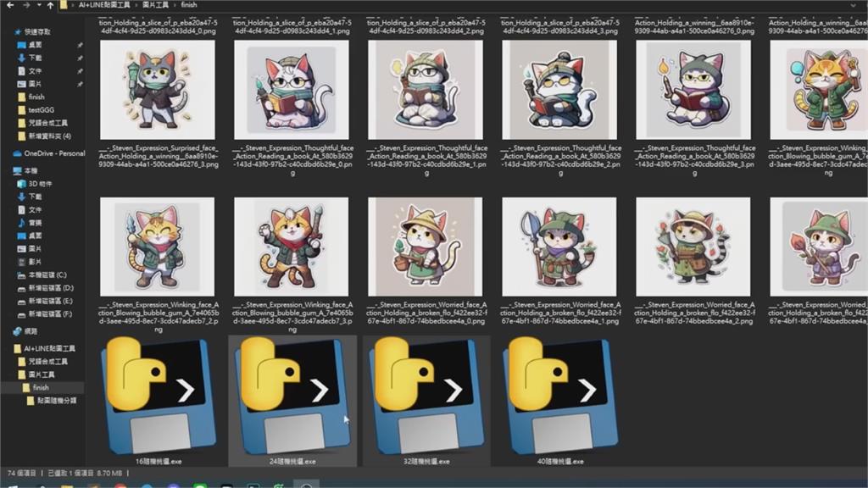Open 3D 物件 folder in sidebar

tap(39, 183)
